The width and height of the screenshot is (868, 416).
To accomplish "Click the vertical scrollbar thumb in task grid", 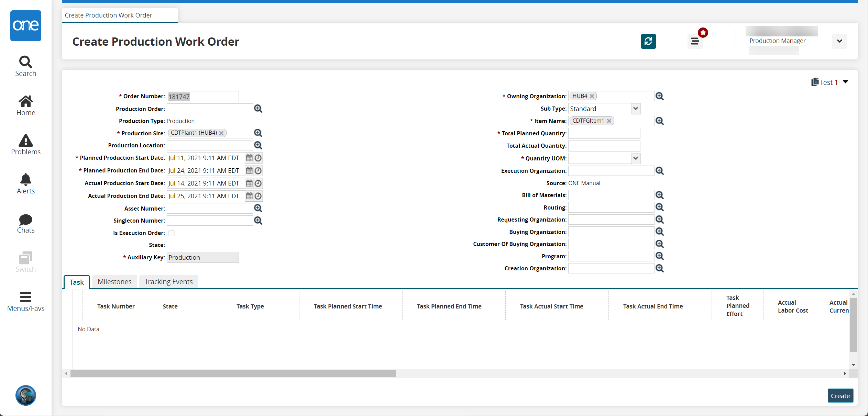I will 853,325.
